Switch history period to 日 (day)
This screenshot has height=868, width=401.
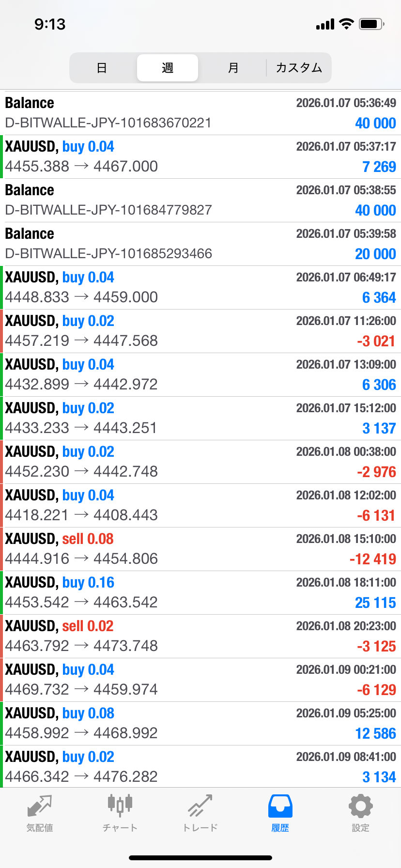(102, 68)
